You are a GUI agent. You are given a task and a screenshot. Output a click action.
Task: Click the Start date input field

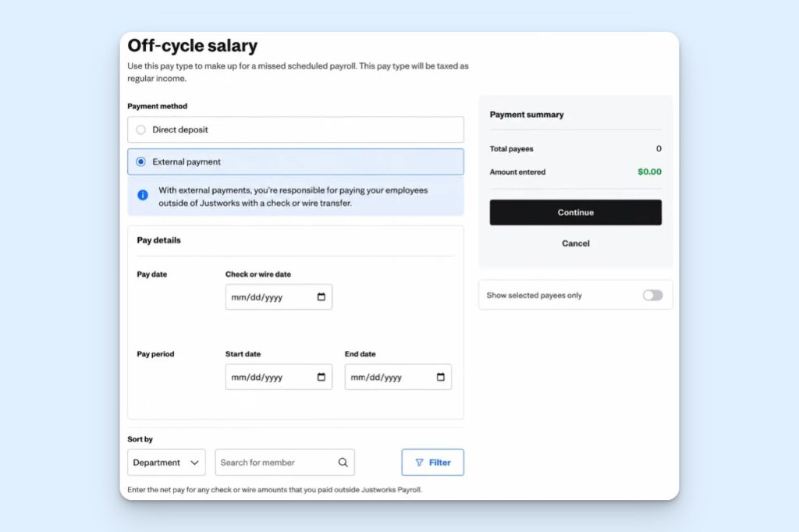(x=279, y=377)
